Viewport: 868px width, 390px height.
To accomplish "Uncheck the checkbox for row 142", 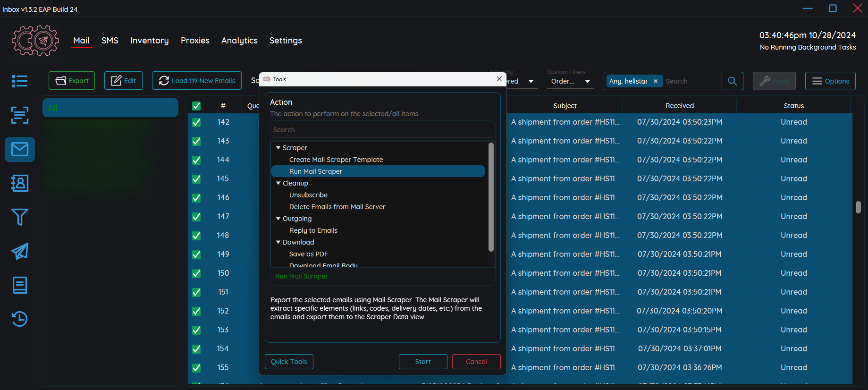I will 196,122.
